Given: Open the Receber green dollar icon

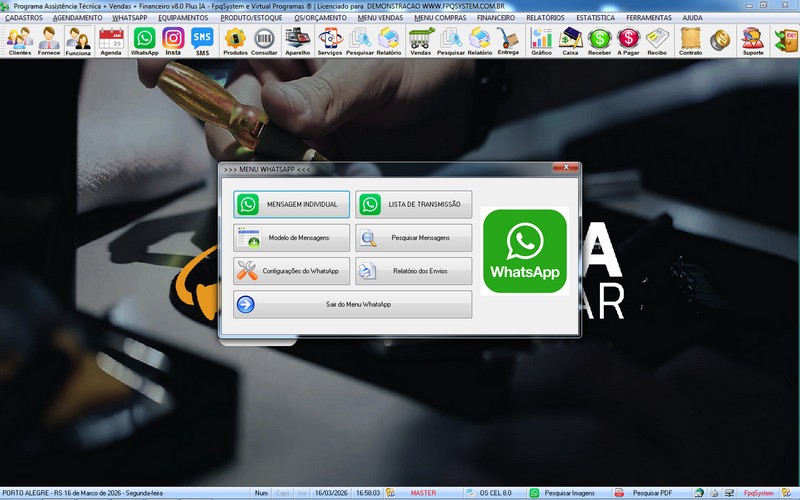Looking at the screenshot, I should click(599, 41).
